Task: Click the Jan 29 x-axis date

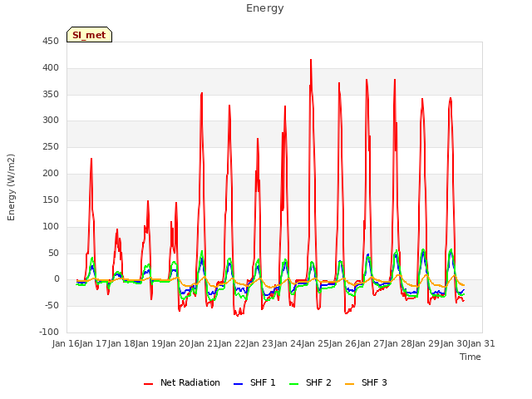Action: 426,344
